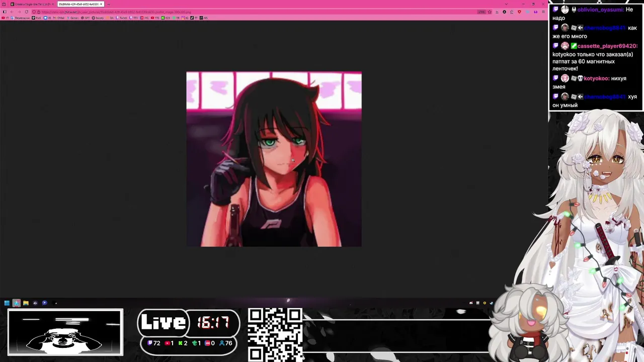The width and height of the screenshot is (644, 362).
Task: Close the profile image PNG tab
Action: [101, 4]
